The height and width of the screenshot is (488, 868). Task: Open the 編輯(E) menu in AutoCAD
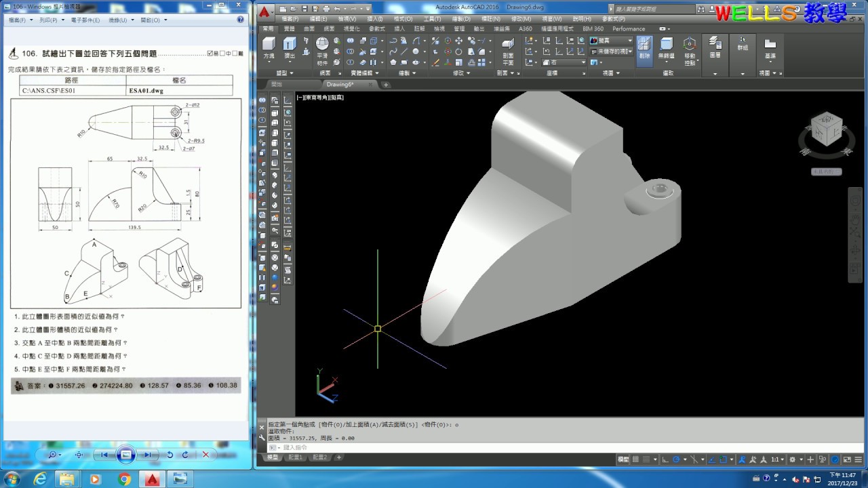[319, 19]
